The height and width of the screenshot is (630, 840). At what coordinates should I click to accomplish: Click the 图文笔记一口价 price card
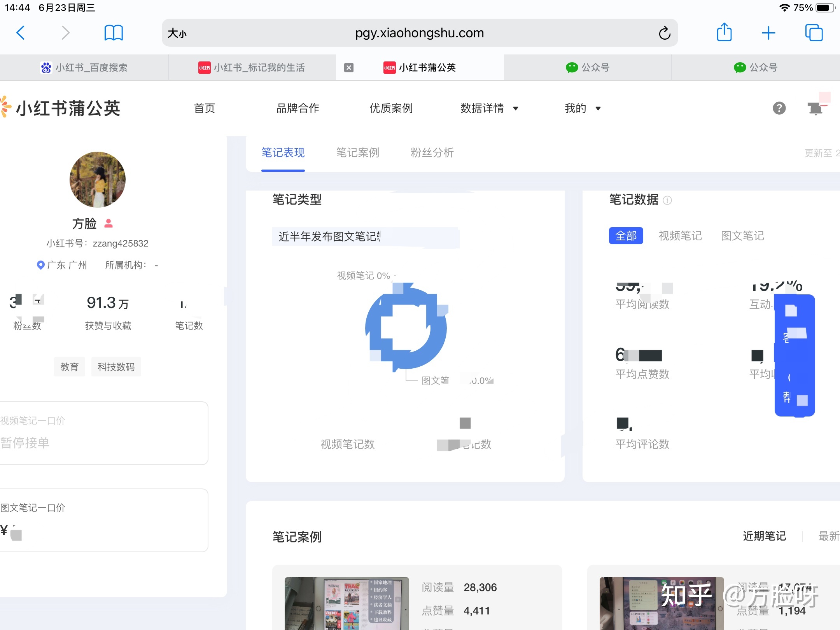click(103, 520)
